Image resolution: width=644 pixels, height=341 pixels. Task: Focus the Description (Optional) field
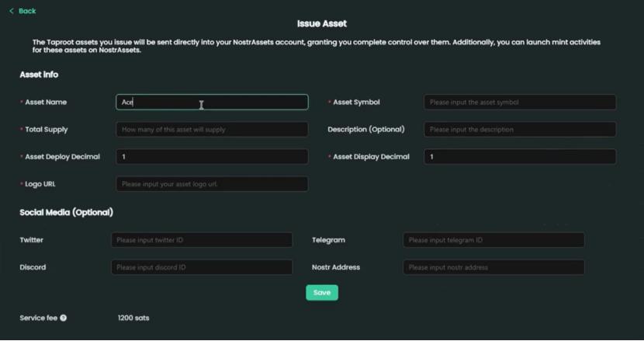coord(520,130)
